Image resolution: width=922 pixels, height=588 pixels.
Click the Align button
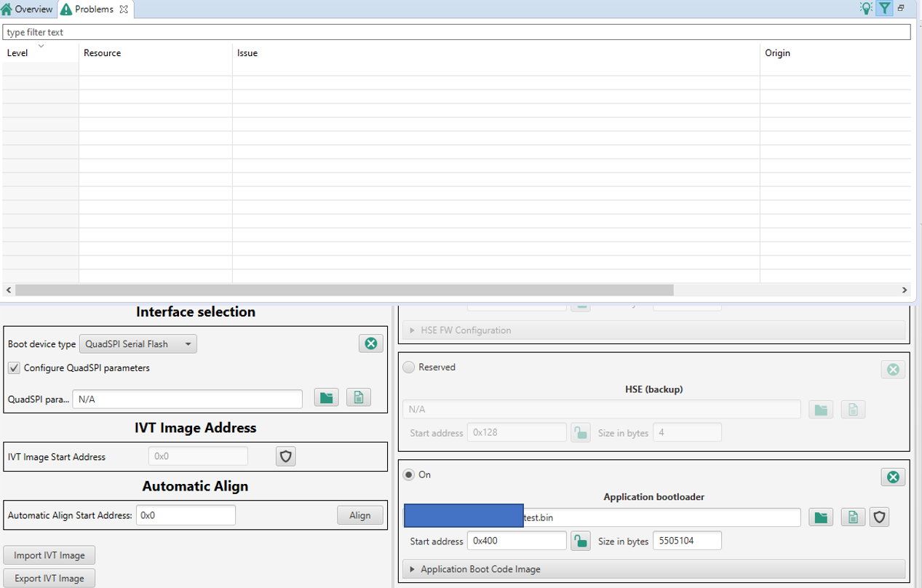(360, 514)
